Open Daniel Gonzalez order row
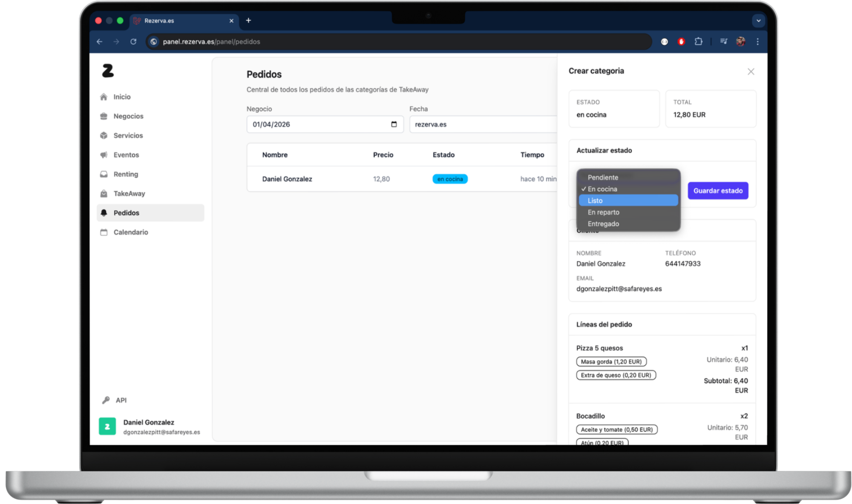The width and height of the screenshot is (852, 504). coord(402,179)
